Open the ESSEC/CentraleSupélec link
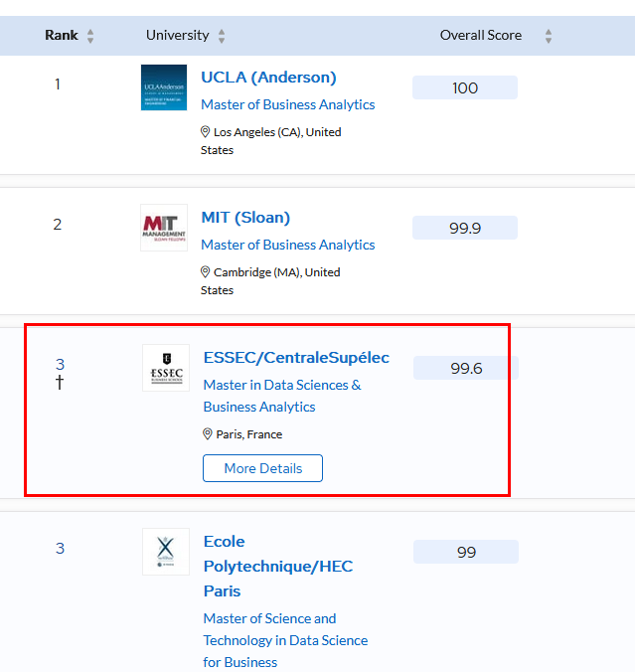The height and width of the screenshot is (672, 635). pos(296,358)
